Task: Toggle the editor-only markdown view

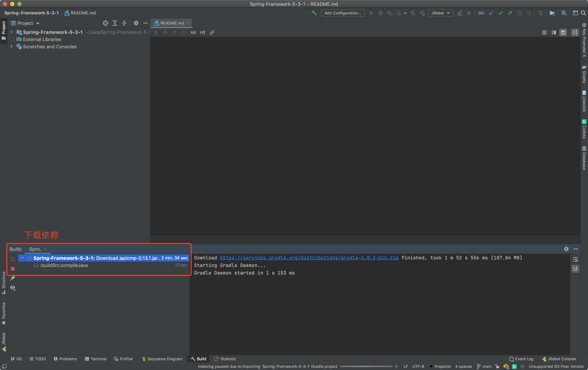Action: pyautogui.click(x=544, y=32)
